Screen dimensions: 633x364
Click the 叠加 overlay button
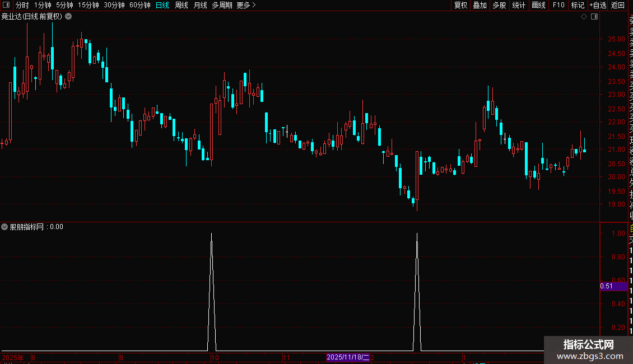(x=480, y=5)
